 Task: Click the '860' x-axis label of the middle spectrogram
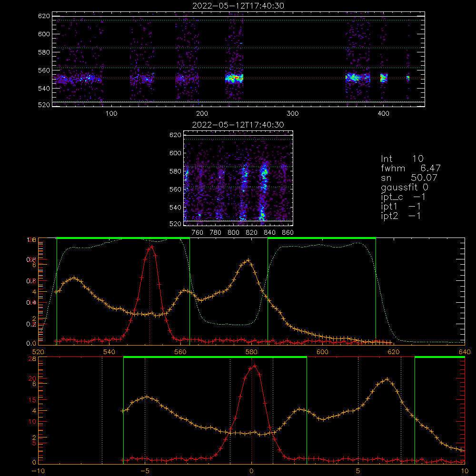click(288, 233)
